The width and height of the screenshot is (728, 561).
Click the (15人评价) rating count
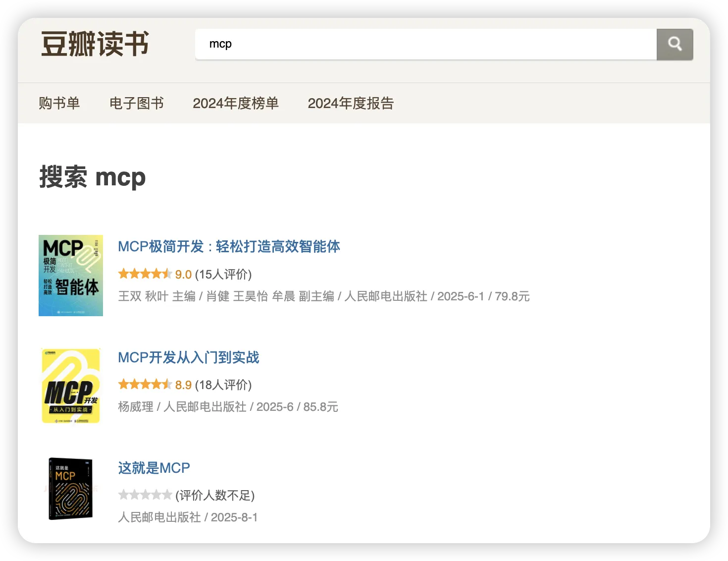point(223,275)
